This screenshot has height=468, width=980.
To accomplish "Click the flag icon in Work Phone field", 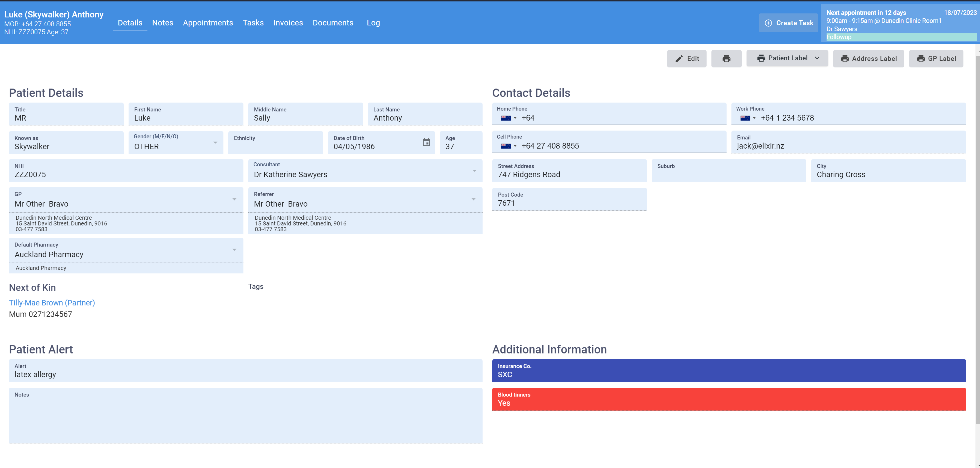I will (745, 118).
